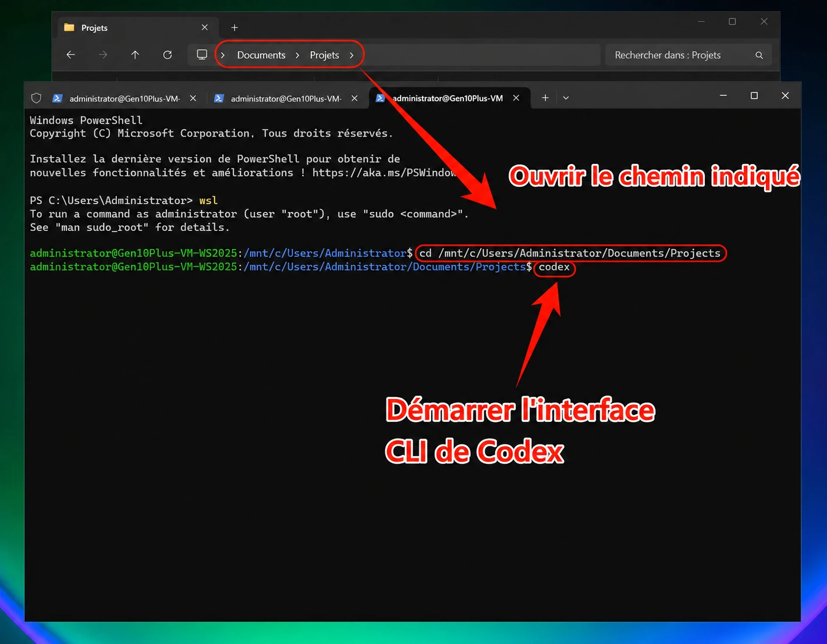Image resolution: width=827 pixels, height=644 pixels.
Task: Click the monitor icon in Explorer's address bar
Action: [x=202, y=55]
